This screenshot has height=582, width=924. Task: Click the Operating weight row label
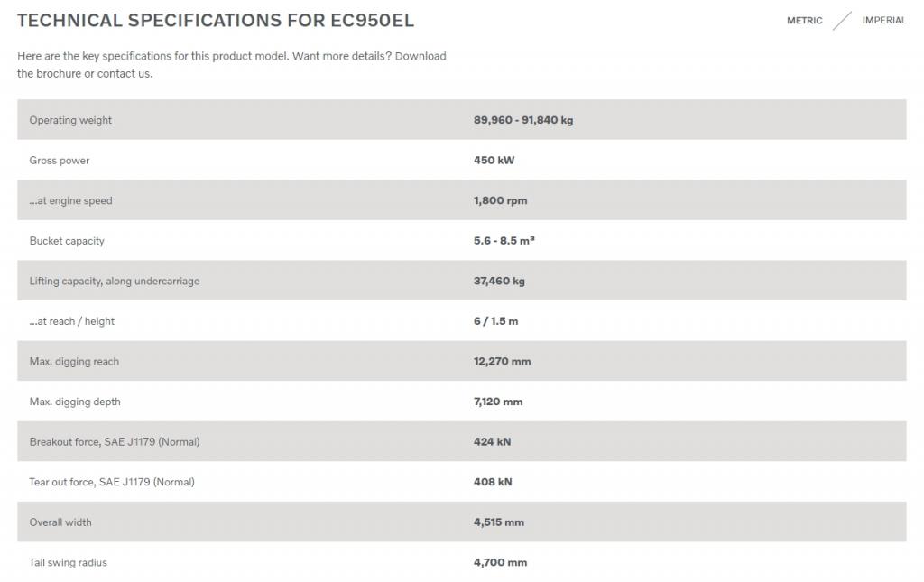pyautogui.click(x=70, y=120)
